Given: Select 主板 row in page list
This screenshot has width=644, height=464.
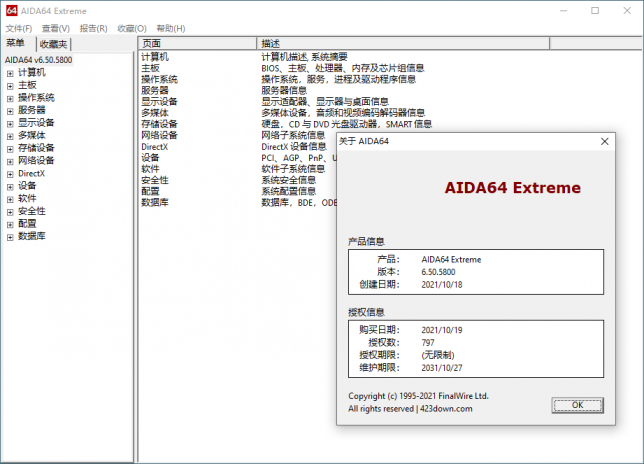Looking at the screenshot, I should coord(150,68).
